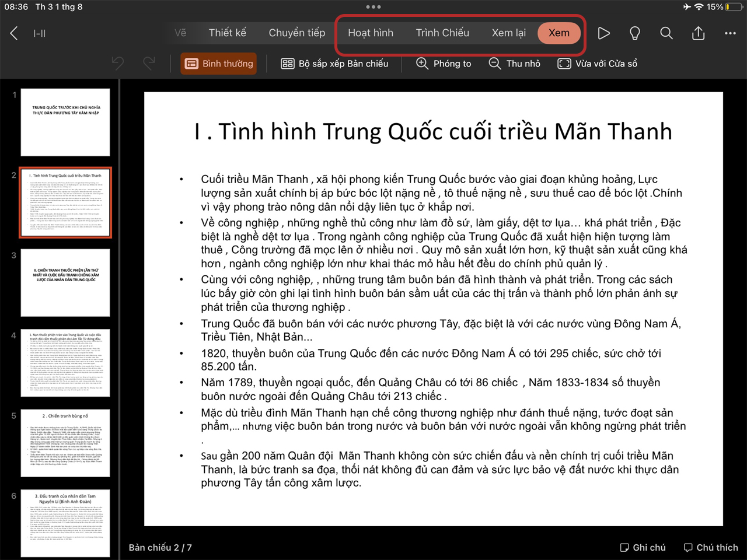
Task: Open the Trình Chiếu tab
Action: pos(442,33)
